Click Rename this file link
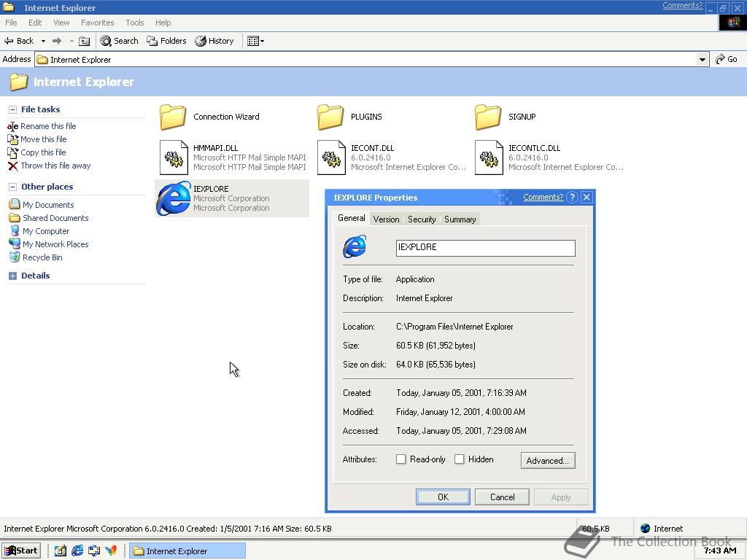This screenshot has height=560, width=747. click(x=48, y=126)
